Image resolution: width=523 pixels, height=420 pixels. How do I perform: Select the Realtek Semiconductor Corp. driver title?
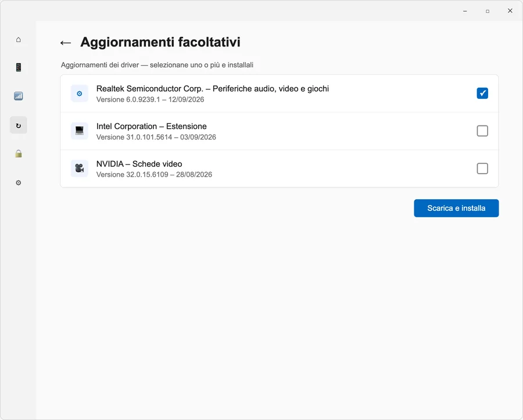(213, 89)
